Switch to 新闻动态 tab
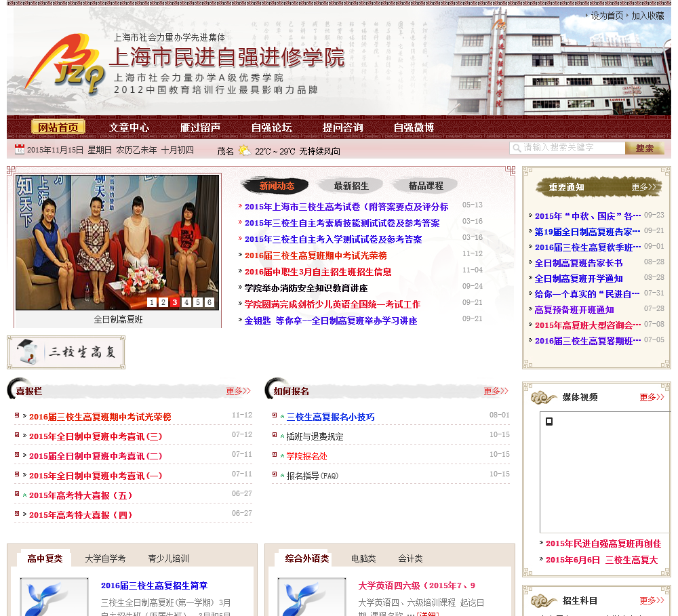 tap(277, 186)
